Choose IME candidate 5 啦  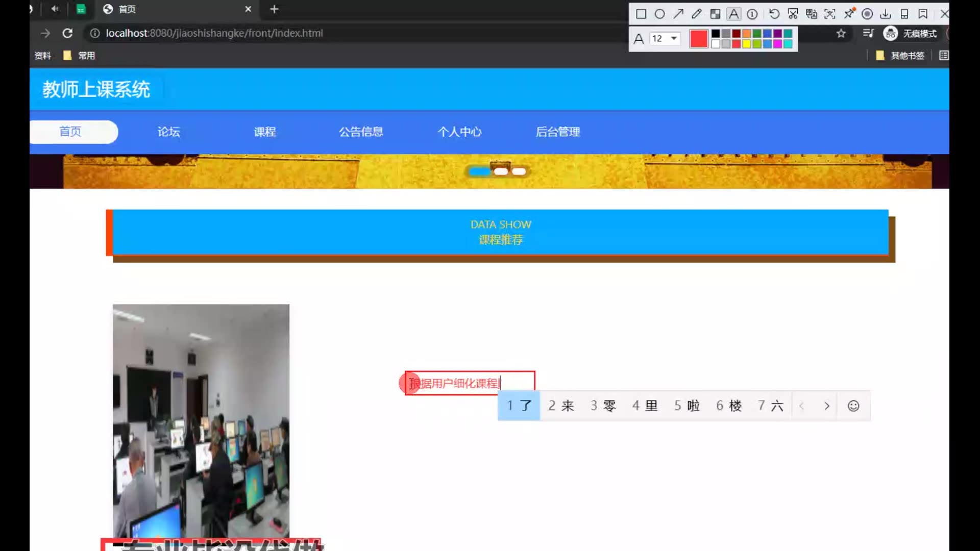[x=687, y=406]
